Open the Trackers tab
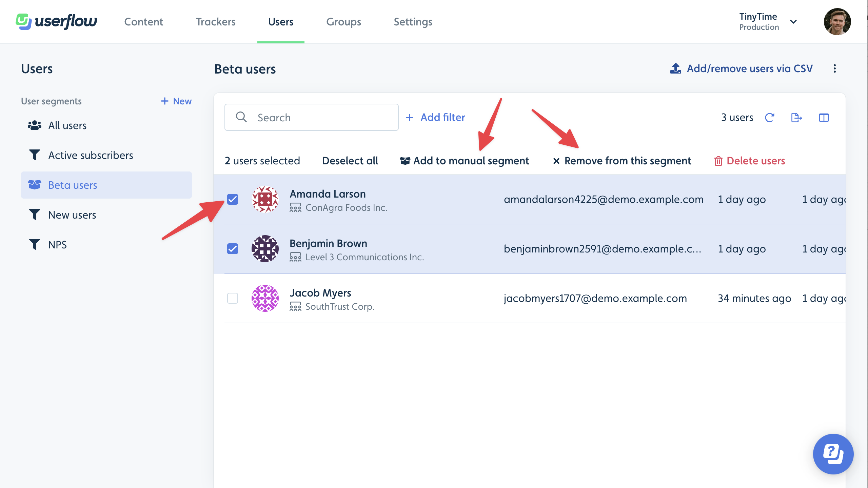Screen dimensions: 868x488 pos(216,22)
